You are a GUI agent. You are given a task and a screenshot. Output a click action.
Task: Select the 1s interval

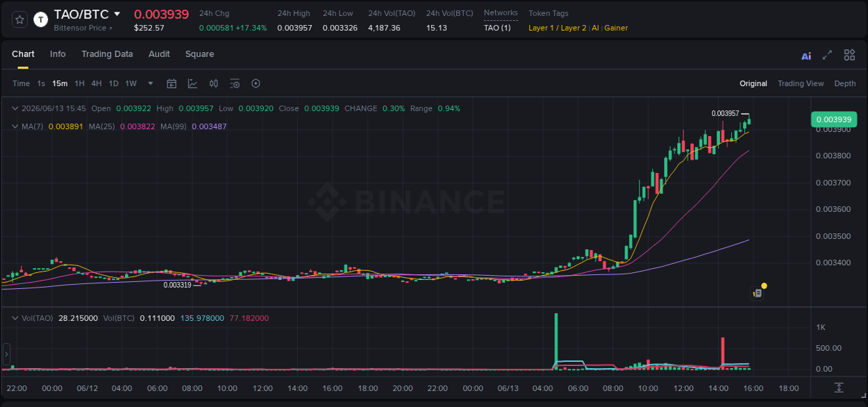click(41, 83)
